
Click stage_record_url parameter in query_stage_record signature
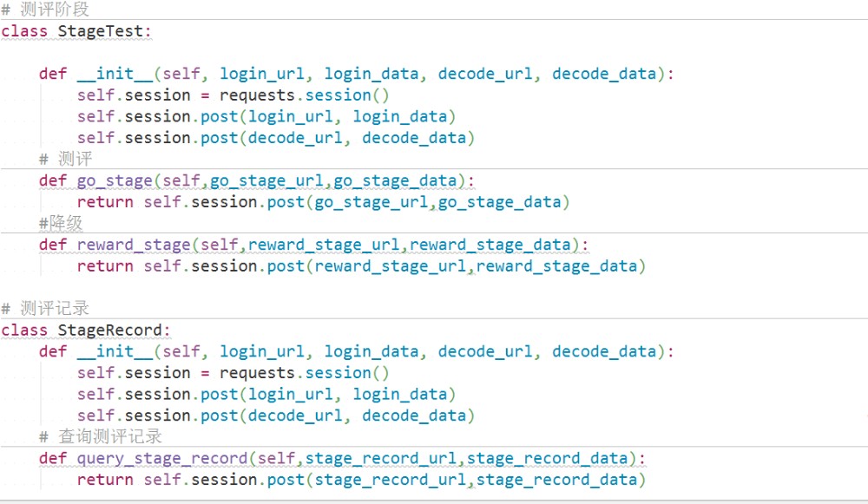pos(381,459)
